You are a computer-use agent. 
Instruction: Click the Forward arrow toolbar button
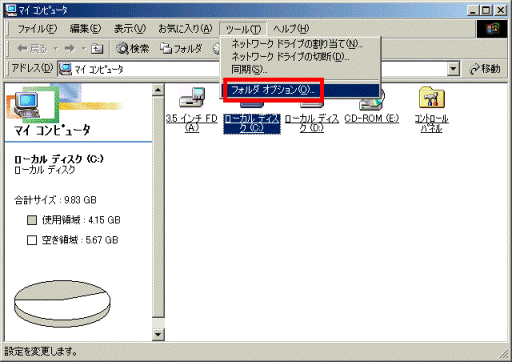point(69,49)
